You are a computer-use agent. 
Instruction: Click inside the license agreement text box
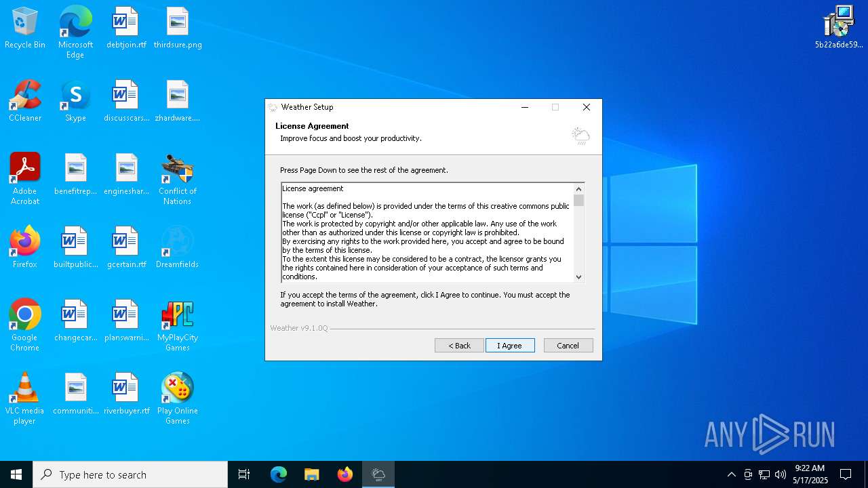(x=427, y=232)
